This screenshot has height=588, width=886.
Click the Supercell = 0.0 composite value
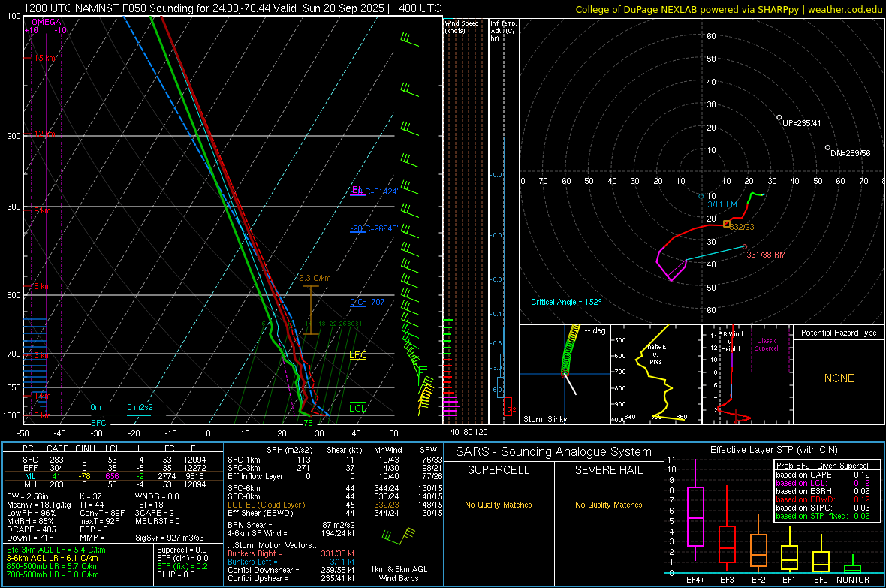pos(182,550)
